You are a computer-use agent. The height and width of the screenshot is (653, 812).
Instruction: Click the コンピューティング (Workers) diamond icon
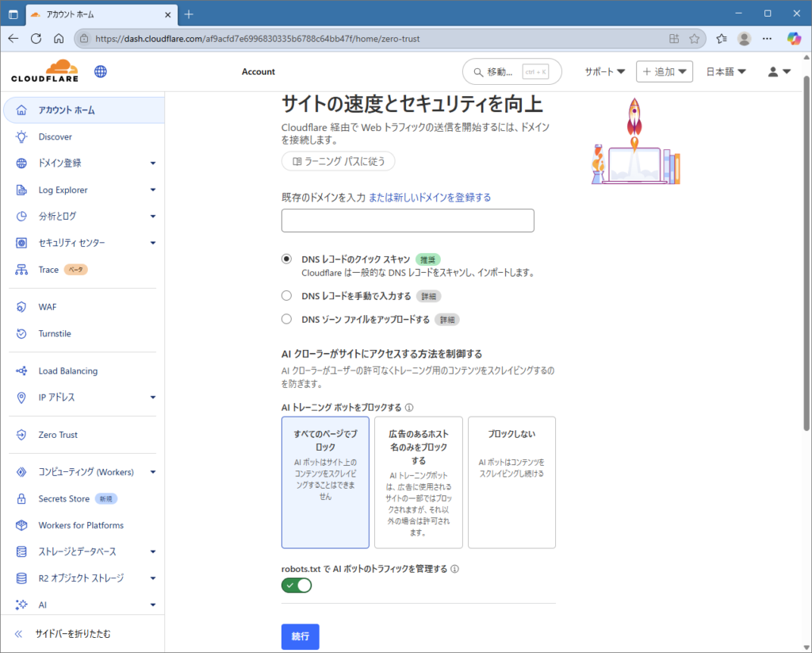[x=21, y=471]
